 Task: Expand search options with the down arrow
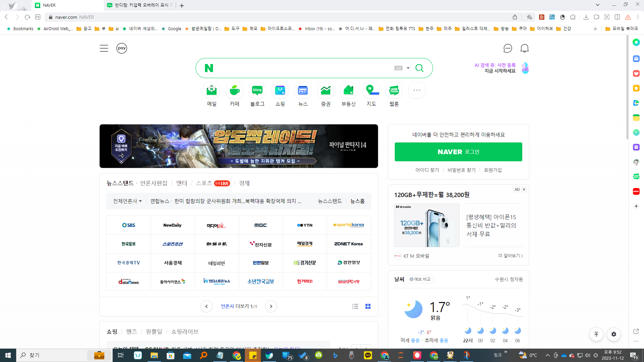click(408, 68)
